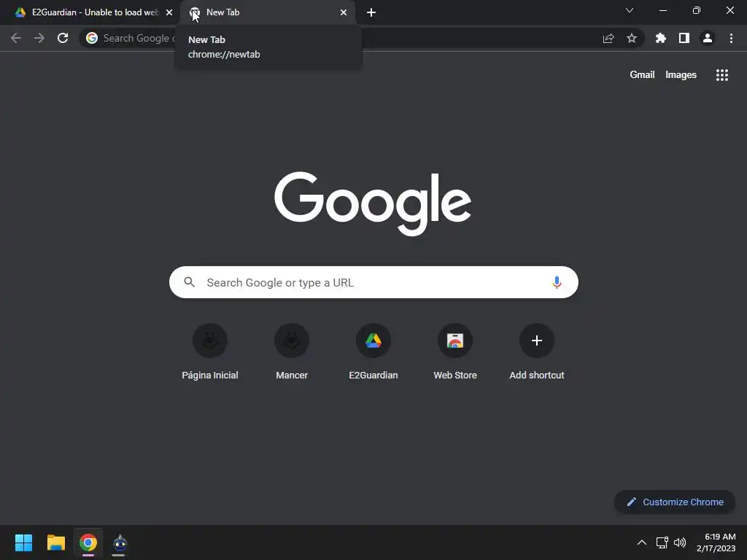
Task: Reload the current page
Action: coord(63,38)
